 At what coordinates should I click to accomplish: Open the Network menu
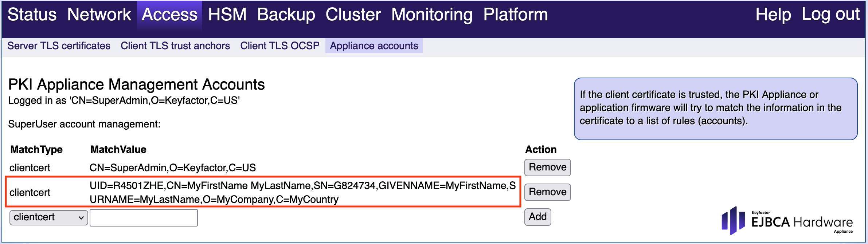click(99, 15)
